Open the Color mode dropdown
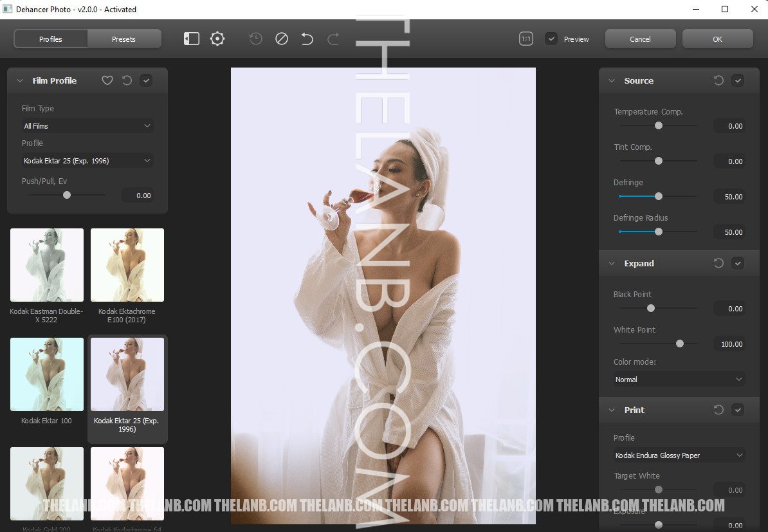 (679, 380)
